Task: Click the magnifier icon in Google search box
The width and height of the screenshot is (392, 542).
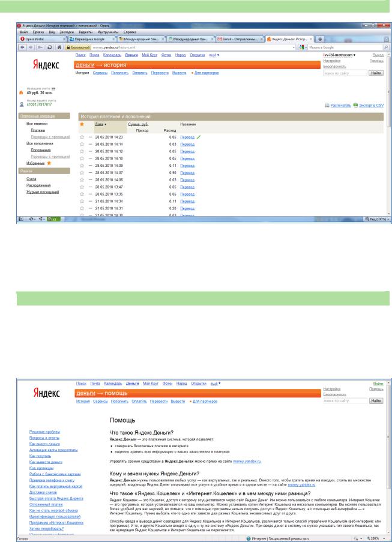Action: point(386,47)
